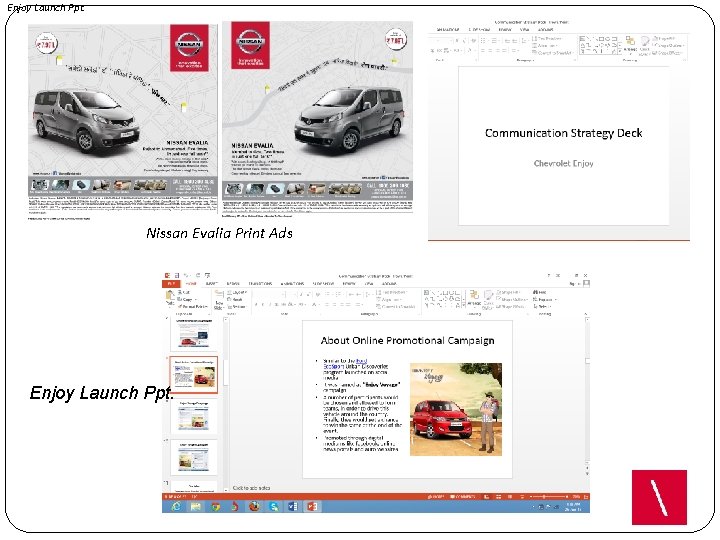Open the Replace dropdown in the Editing group
The image size is (720, 540).
point(545,299)
